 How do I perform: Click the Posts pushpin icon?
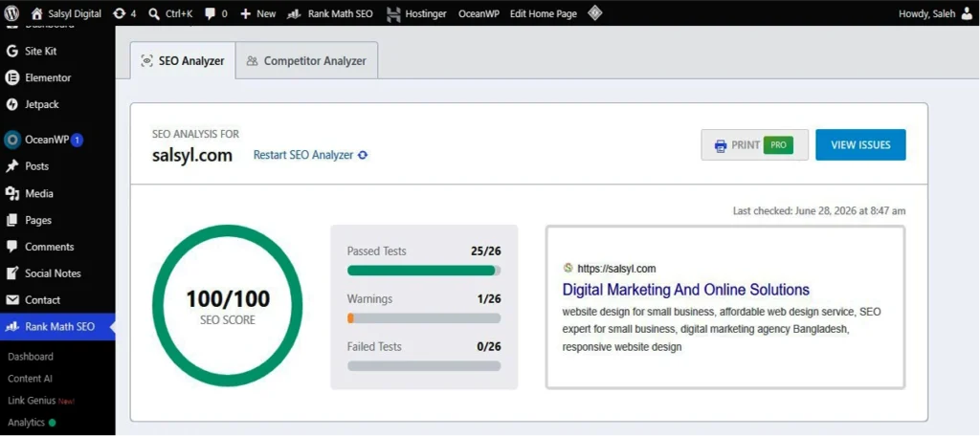click(x=11, y=166)
